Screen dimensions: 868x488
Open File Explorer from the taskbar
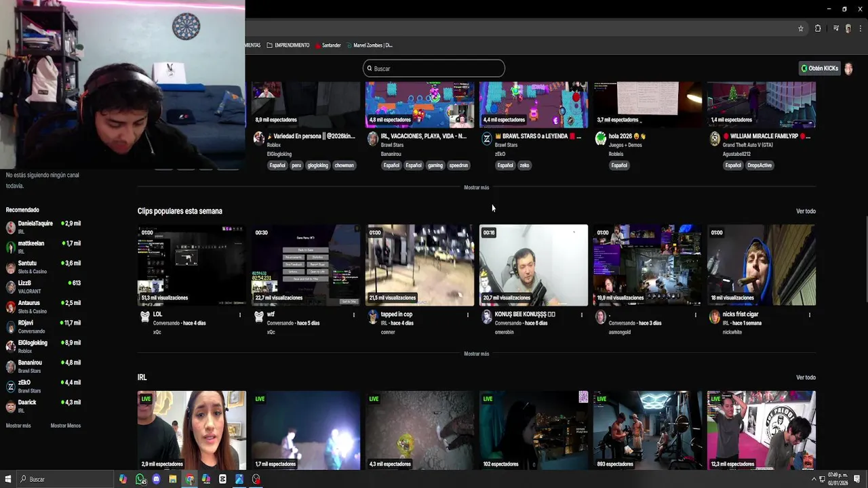[173, 479]
